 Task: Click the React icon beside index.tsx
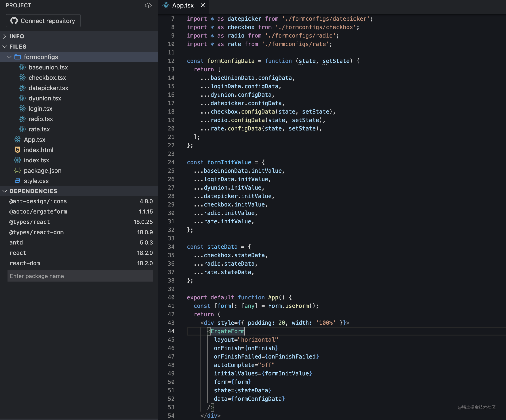click(18, 160)
